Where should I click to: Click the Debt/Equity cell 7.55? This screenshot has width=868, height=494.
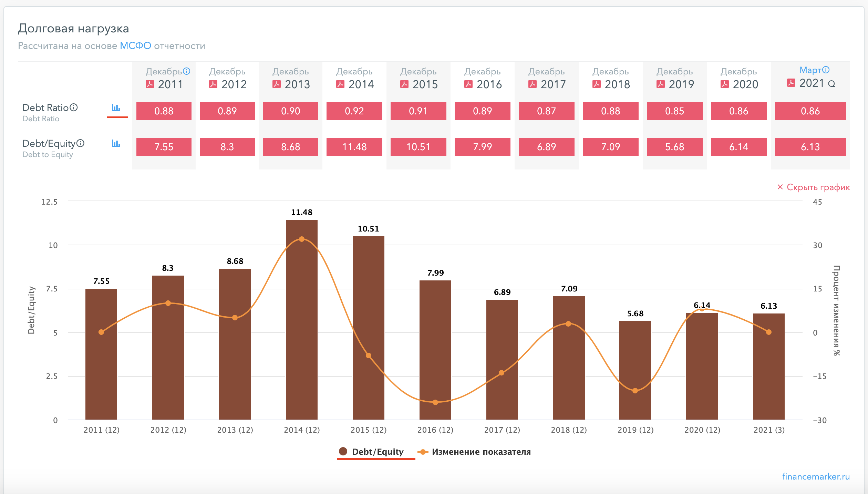click(x=164, y=147)
